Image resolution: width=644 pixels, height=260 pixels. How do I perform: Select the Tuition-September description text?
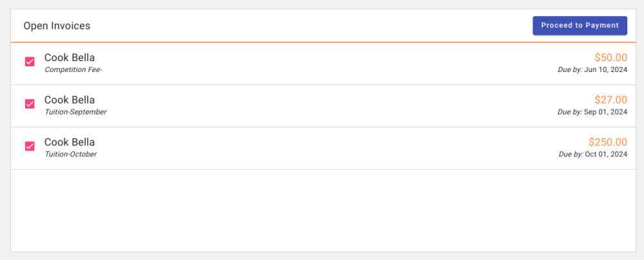pos(75,112)
